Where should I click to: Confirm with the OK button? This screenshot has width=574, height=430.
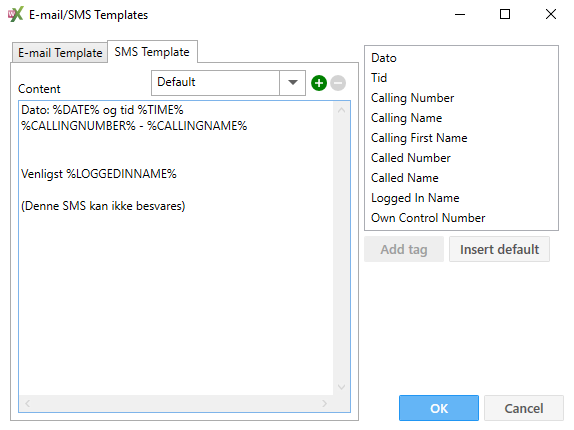[x=439, y=408]
